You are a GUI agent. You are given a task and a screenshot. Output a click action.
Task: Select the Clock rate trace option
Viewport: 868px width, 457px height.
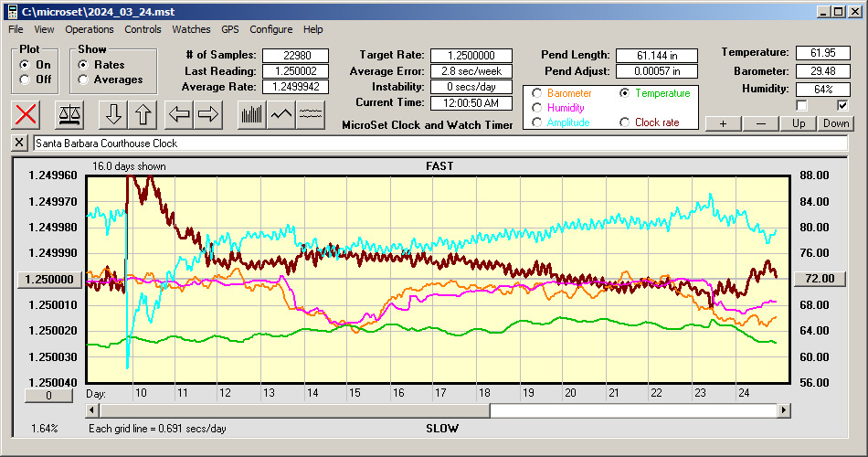[624, 122]
